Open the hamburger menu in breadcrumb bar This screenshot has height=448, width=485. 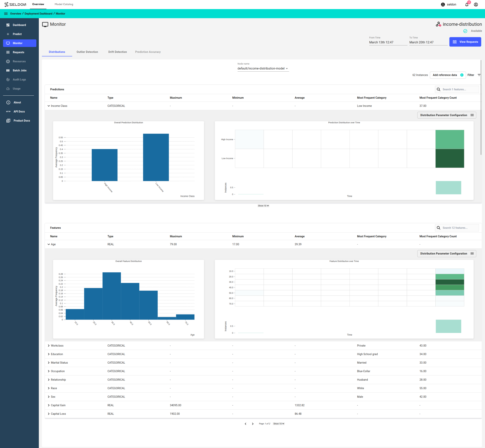coord(6,14)
